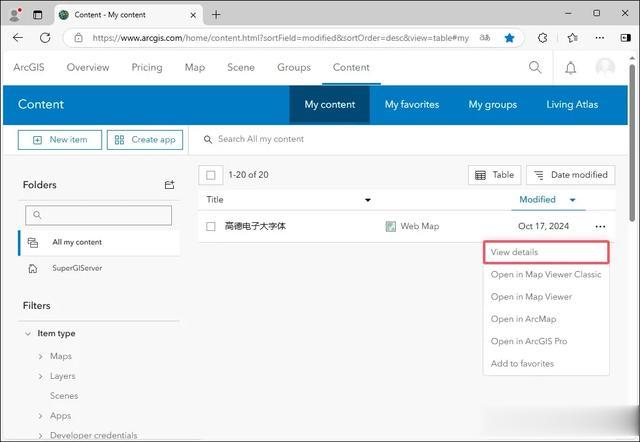This screenshot has height=442, width=640.
Task: Click the browser profile icon
Action: [16, 15]
